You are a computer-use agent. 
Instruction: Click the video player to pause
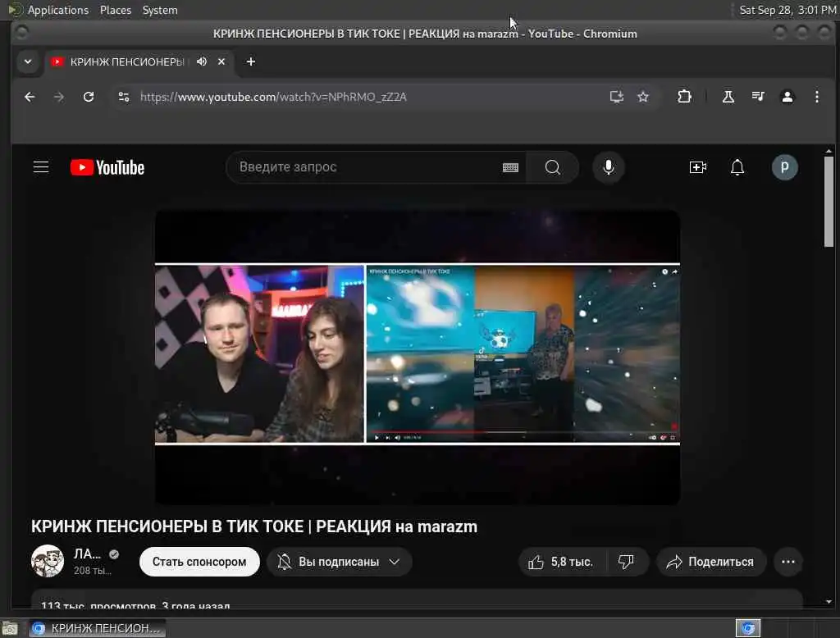[x=418, y=357]
